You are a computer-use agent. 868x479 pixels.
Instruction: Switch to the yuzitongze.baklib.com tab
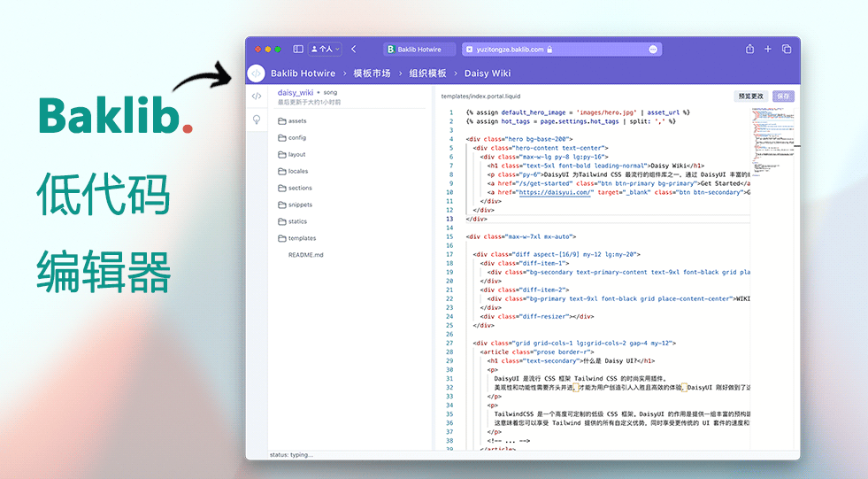tap(562, 50)
